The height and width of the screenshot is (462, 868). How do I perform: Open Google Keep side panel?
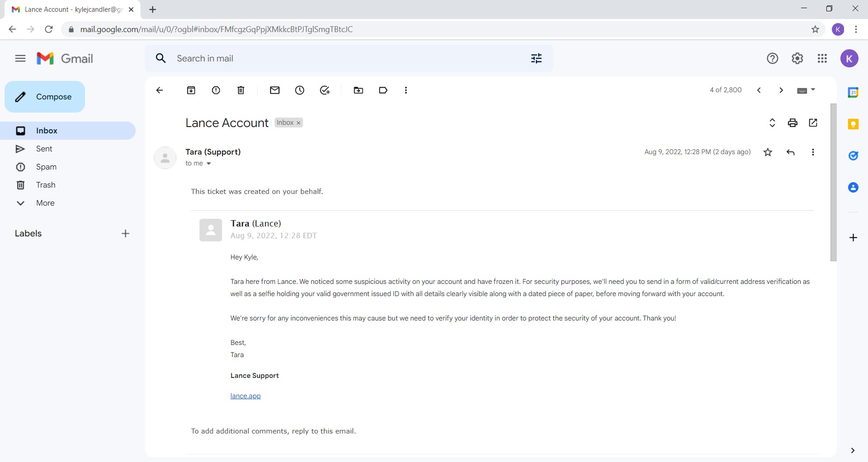[x=853, y=124]
